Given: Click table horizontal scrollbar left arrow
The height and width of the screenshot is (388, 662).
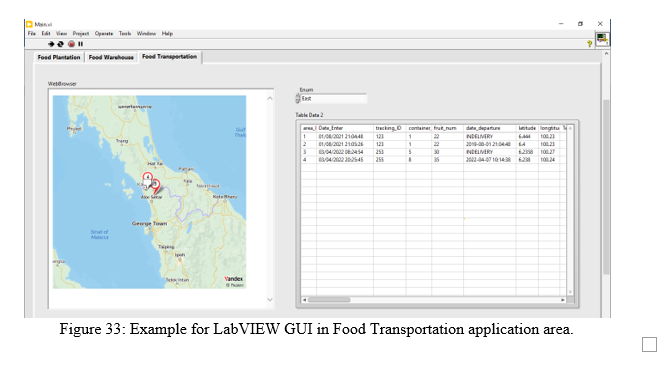Looking at the screenshot, I should click(x=304, y=300).
